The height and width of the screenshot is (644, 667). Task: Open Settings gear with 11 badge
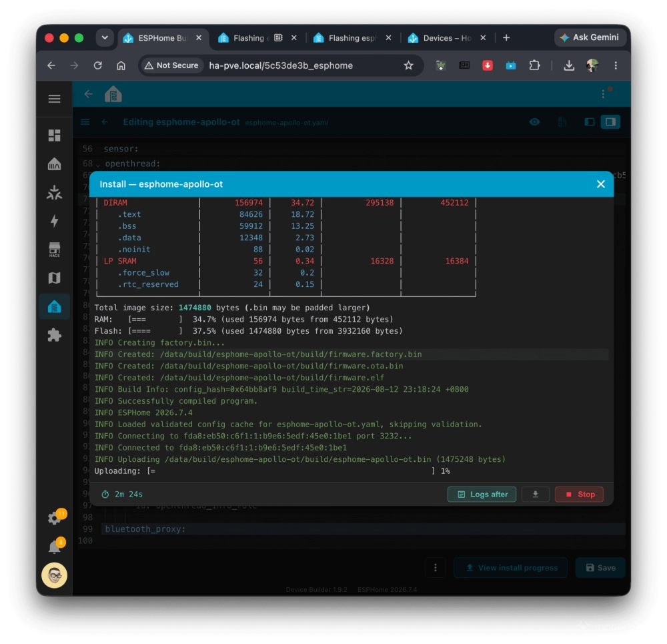[x=54, y=518]
